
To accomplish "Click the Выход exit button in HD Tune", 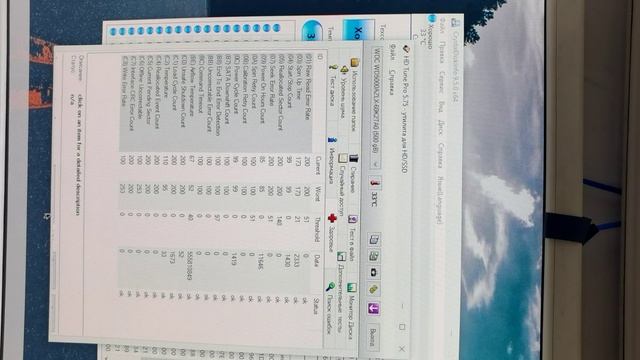I will (x=372, y=337).
